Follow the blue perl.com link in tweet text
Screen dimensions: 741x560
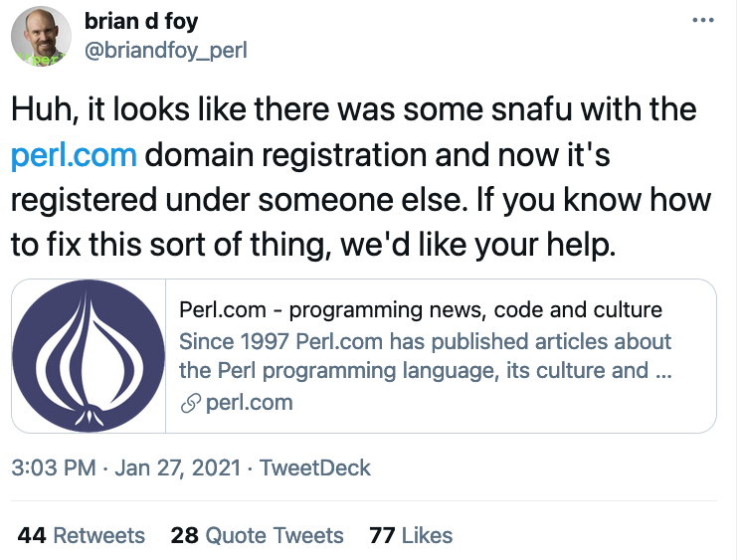click(x=74, y=155)
